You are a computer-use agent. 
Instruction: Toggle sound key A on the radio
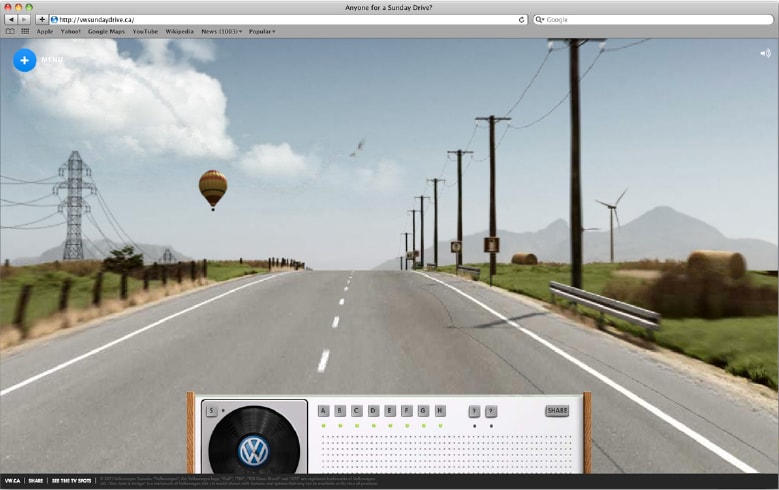tap(323, 410)
